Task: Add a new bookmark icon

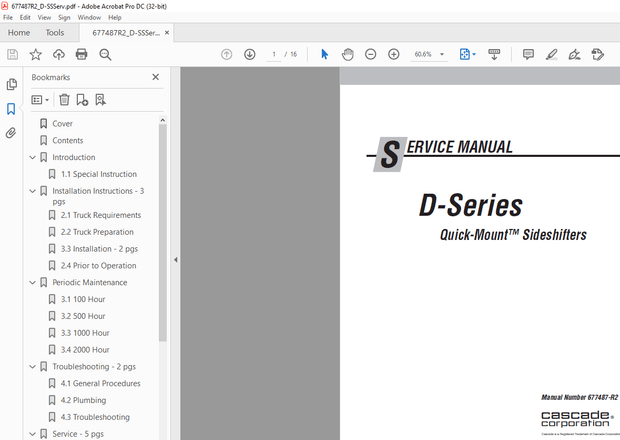Action: coord(82,100)
